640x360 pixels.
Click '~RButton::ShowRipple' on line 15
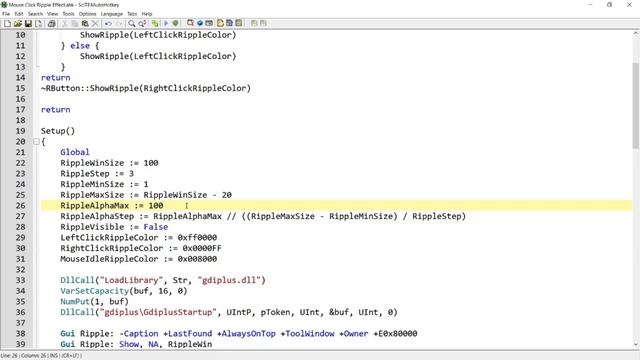coord(89,88)
